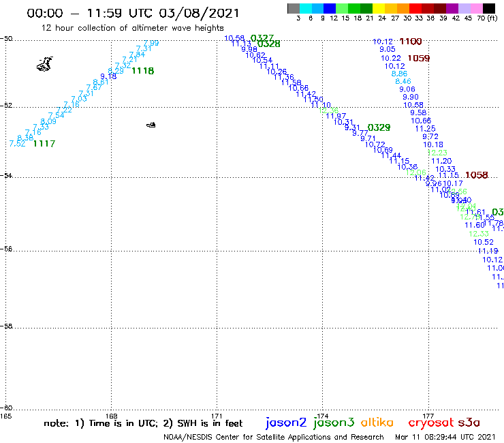
Task: Select the 0327 pass time label
Action: (262, 38)
